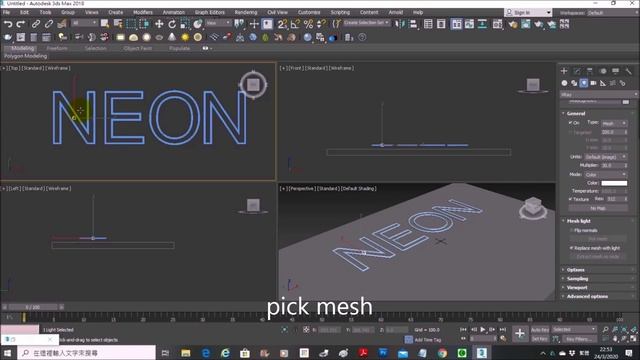Collapse the General rollout

[x=576, y=113]
